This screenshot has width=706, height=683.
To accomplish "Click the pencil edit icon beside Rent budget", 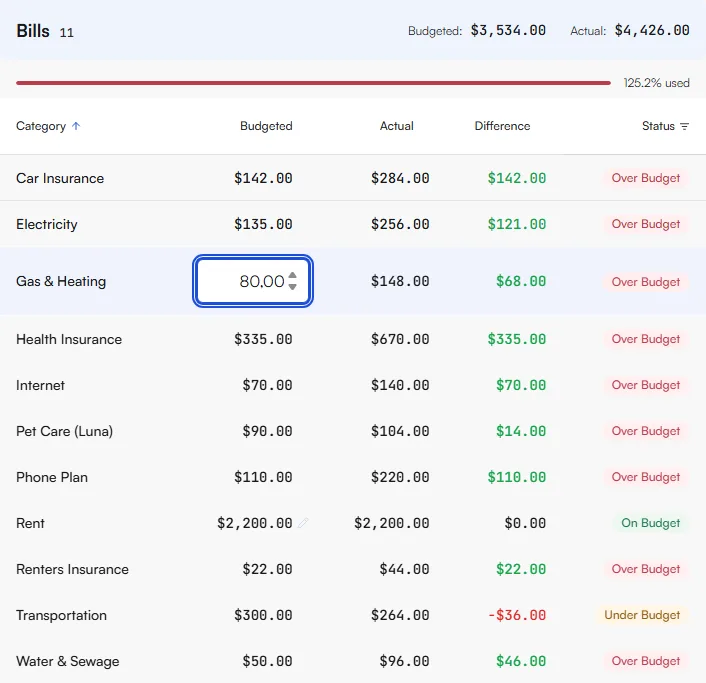I will [303, 523].
